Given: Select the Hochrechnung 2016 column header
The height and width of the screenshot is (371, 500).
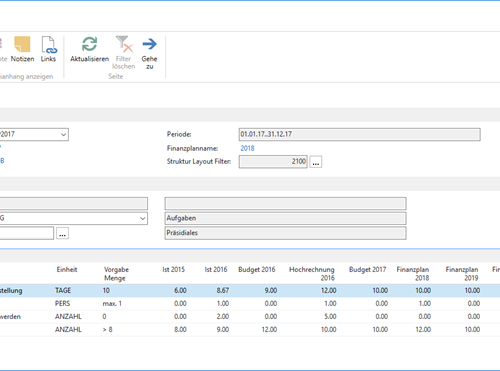Looking at the screenshot, I should pyautogui.click(x=312, y=274).
